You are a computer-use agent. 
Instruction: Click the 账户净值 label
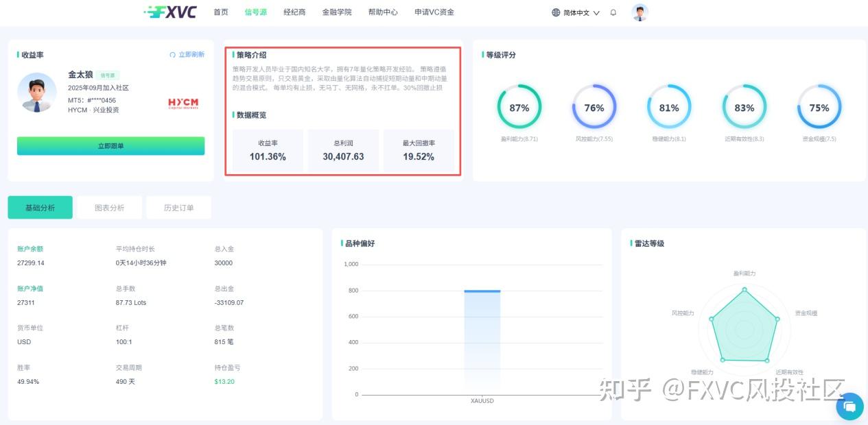pyautogui.click(x=30, y=289)
